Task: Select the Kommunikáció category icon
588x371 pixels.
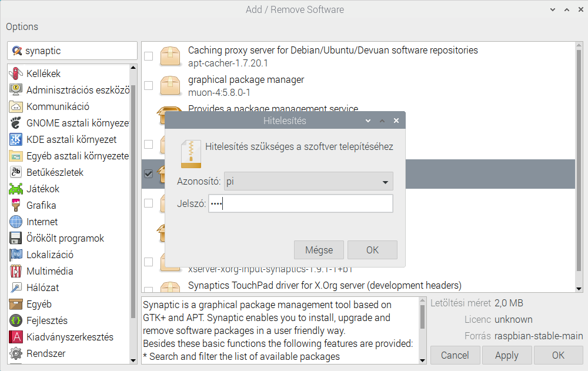Action: pos(16,106)
